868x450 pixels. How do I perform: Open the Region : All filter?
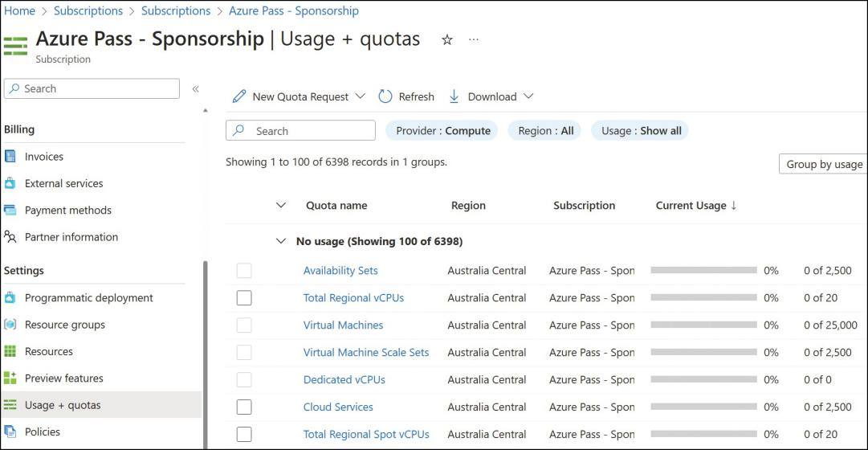coord(544,131)
